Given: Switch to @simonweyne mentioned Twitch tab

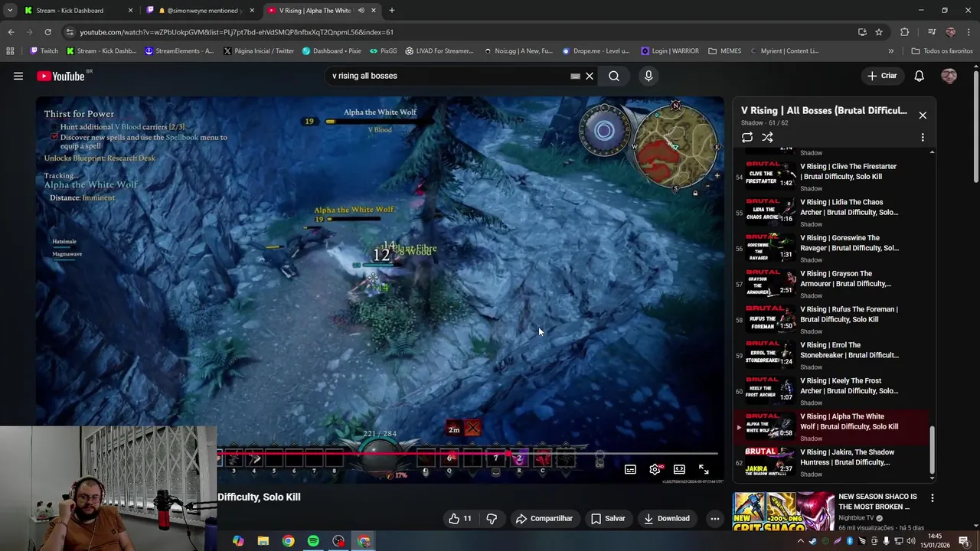Looking at the screenshot, I should [x=201, y=11].
